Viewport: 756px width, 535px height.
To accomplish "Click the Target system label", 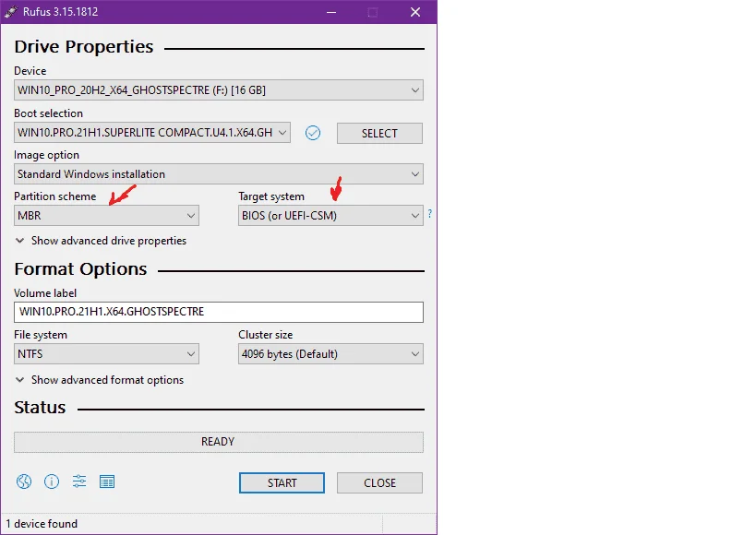I will 271,196.
